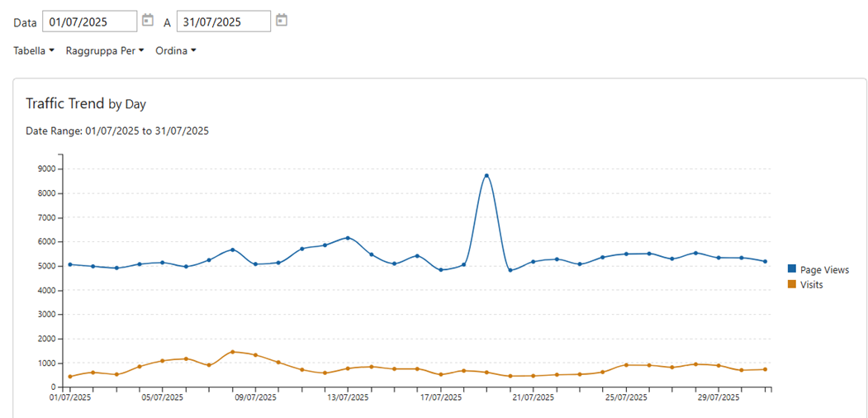Expand the Ordina dropdown menu
868x418 pixels.
point(176,51)
